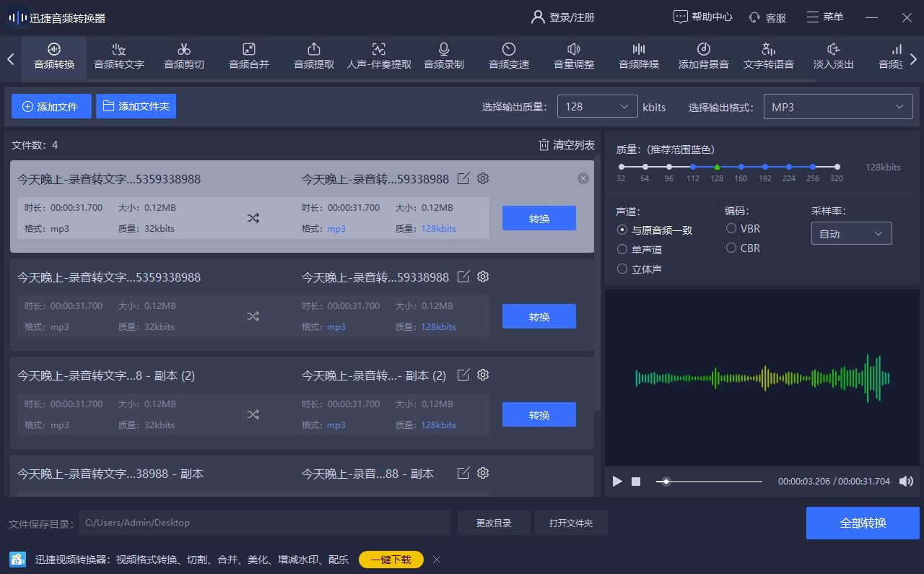Select the 音频合并 (audio merge) tool

[x=248, y=58]
